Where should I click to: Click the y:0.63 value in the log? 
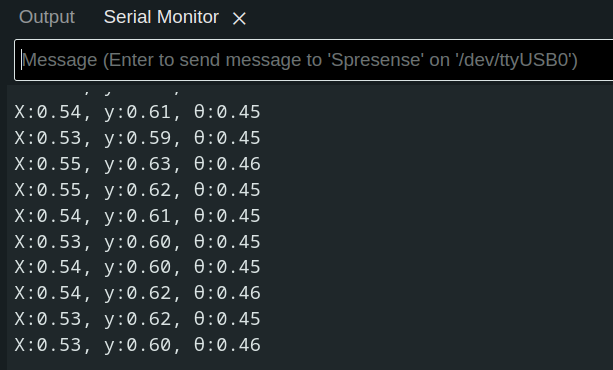click(x=138, y=164)
